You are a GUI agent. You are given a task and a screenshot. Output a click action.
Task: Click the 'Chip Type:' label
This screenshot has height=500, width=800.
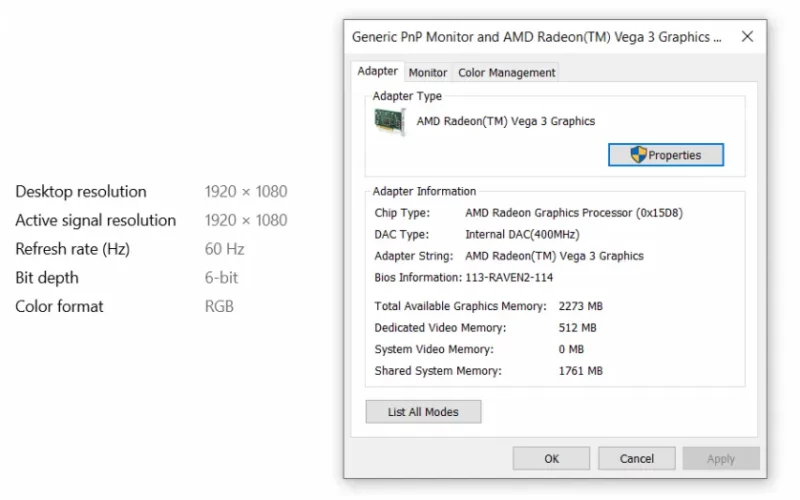pyautogui.click(x=402, y=213)
